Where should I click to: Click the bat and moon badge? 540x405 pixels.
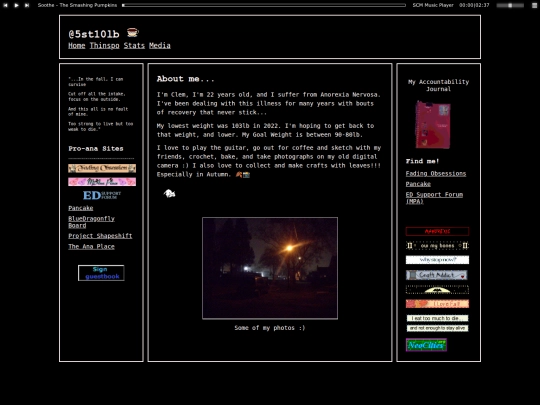(x=437, y=290)
